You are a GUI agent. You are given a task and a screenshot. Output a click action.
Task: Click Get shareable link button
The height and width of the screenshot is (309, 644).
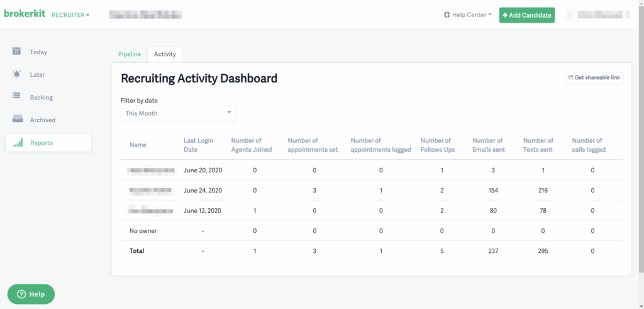point(594,77)
